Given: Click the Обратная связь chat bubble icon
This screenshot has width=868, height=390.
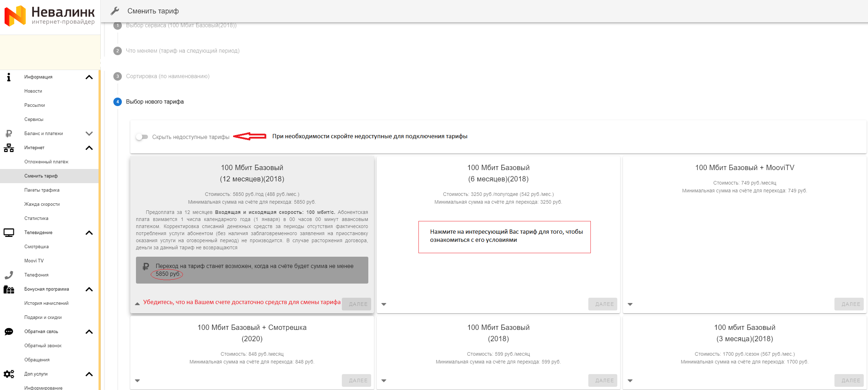Looking at the screenshot, I should (9, 332).
